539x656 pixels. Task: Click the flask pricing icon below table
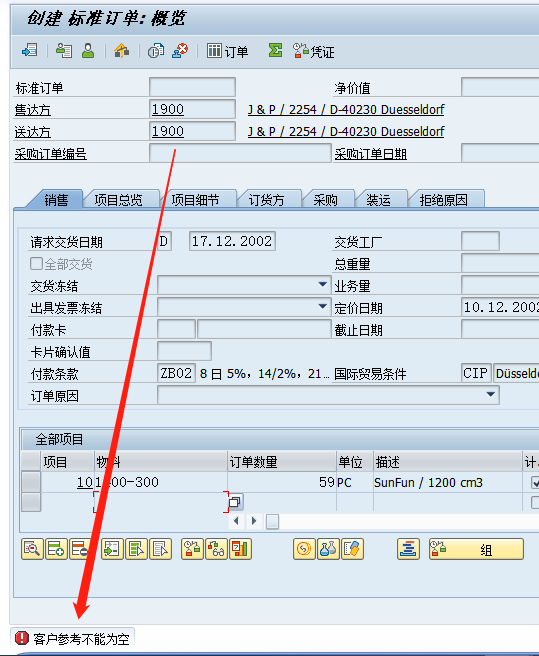click(328, 549)
